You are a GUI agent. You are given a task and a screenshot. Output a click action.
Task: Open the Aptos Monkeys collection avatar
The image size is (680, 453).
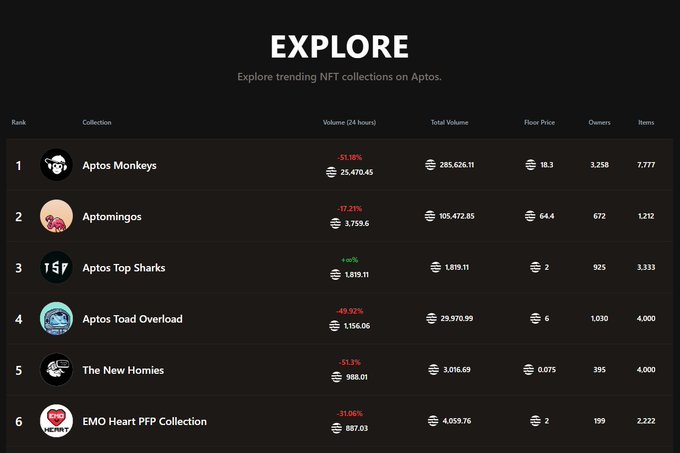[56, 165]
